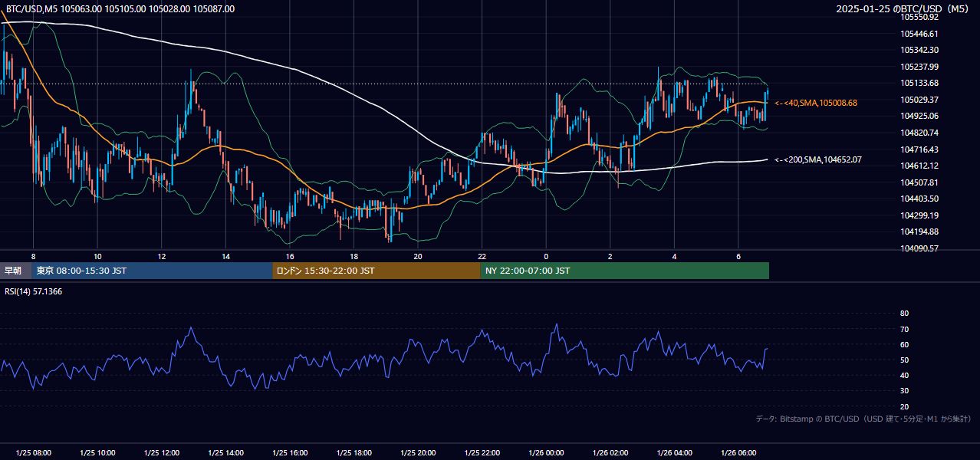Click the Bitstamp data source note
This screenshot has width=980, height=460.
tap(863, 419)
